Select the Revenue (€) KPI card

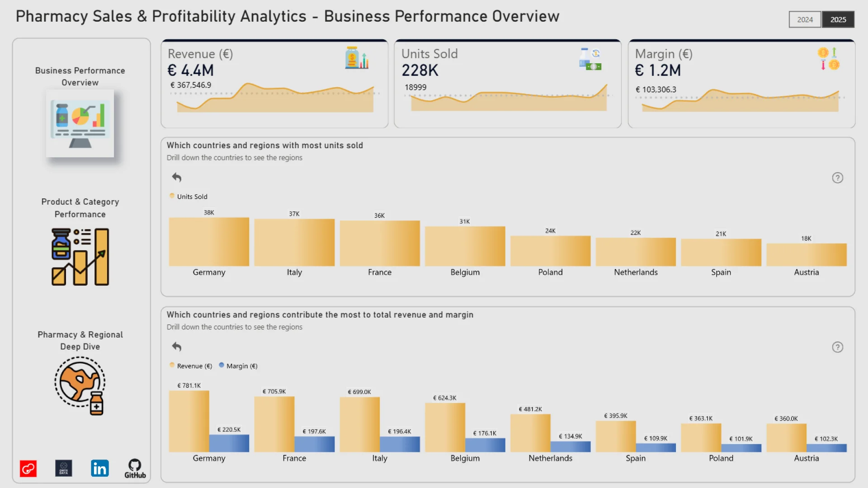(274, 84)
